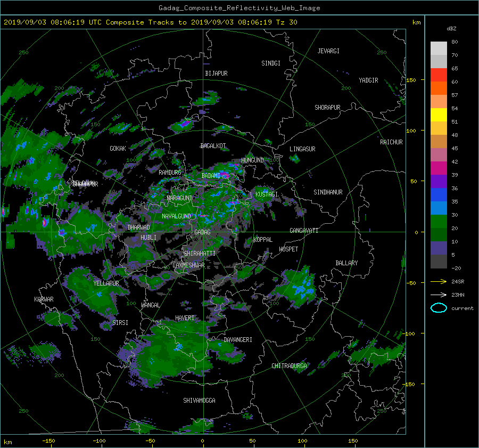
Task: Click the bright green swatch between 30 and 20 dBZ
Action: [439, 222]
